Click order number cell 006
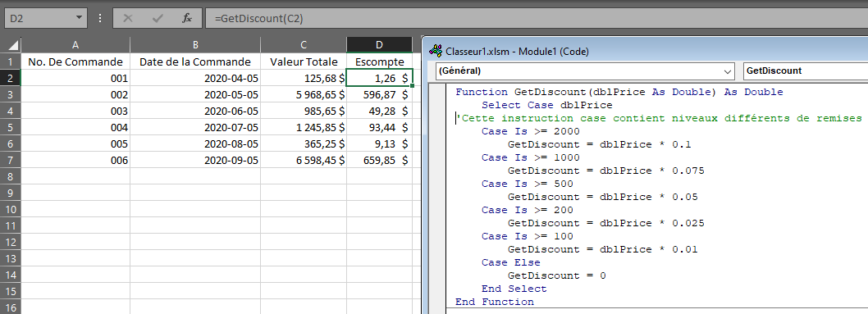Screen dimensions: 868x314 [75, 161]
